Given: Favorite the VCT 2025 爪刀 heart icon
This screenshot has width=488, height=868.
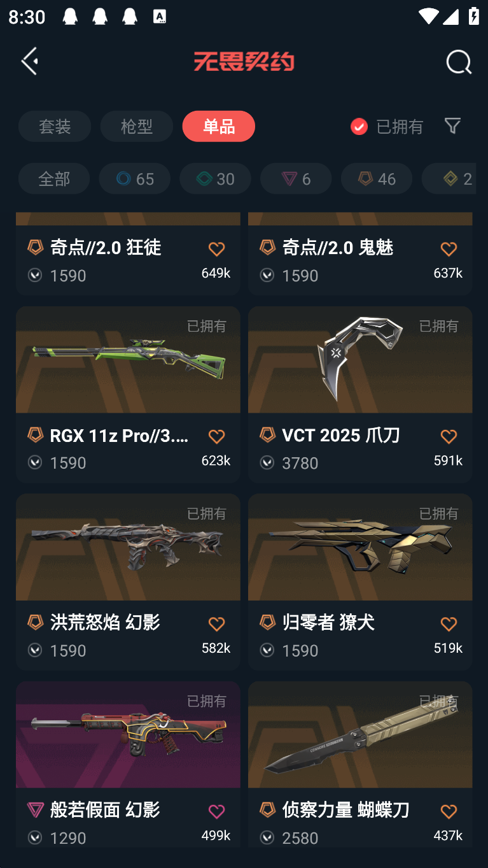Looking at the screenshot, I should 449,436.
